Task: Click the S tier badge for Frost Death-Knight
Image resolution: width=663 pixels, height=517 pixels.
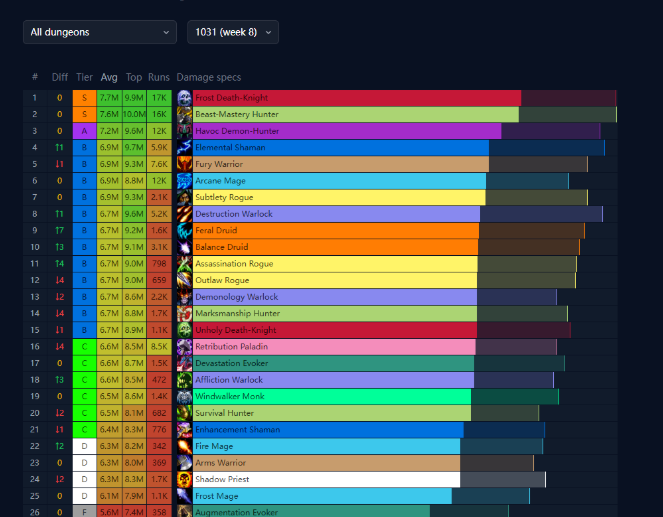Action: click(84, 98)
